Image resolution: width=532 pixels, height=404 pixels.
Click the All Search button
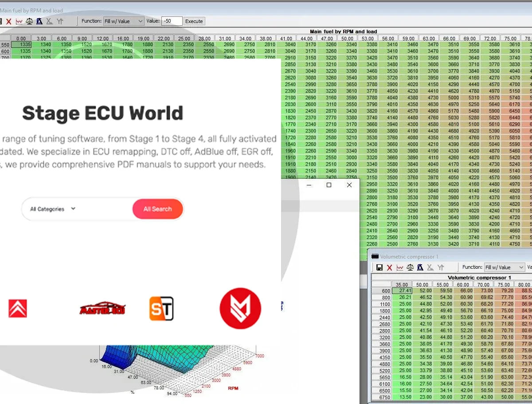click(x=157, y=209)
